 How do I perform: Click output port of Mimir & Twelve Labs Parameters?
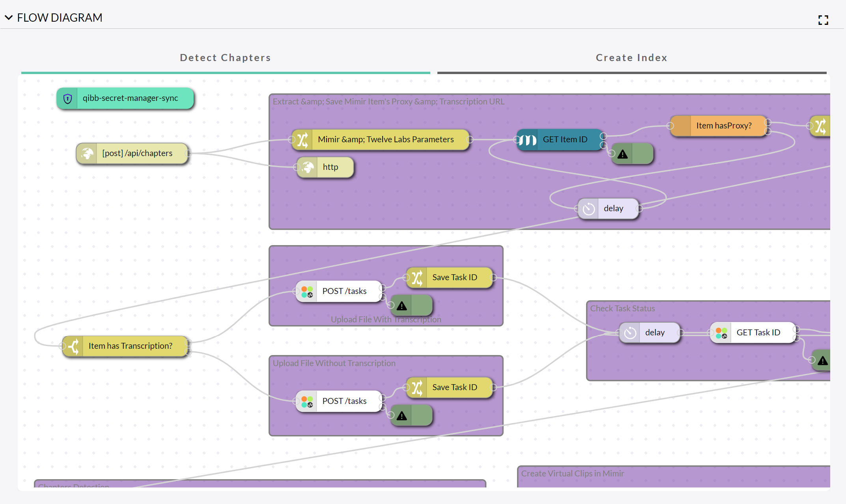(x=470, y=139)
